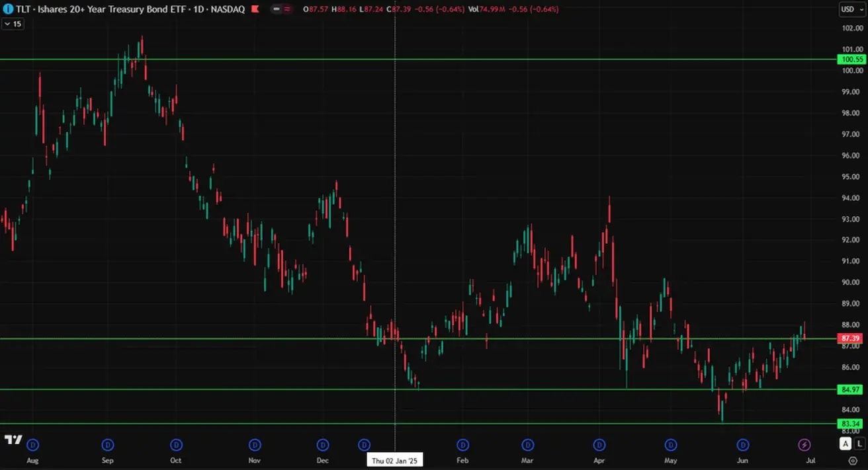Viewport: 868px width, 470px height.
Task: Click the Feb label on the time axis
Action: tap(463, 460)
